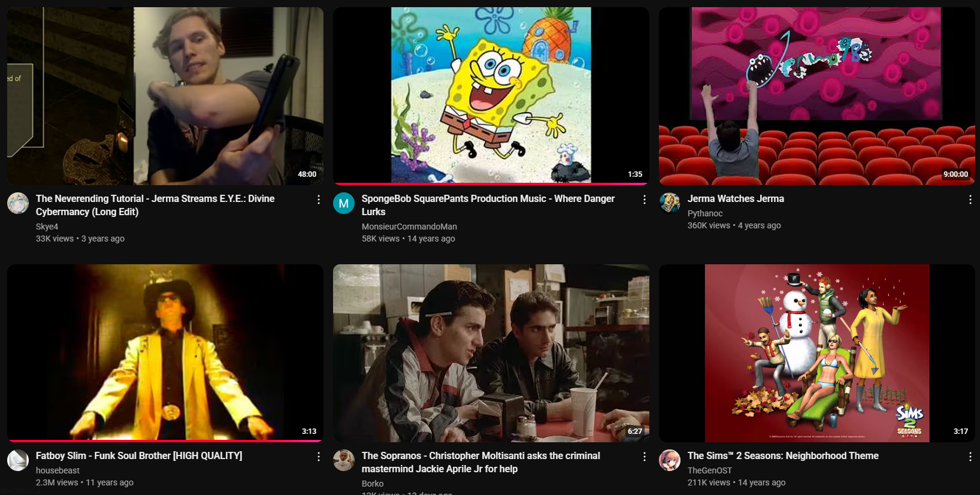Click the 3:17 duration badge
This screenshot has height=495, width=980.
(961, 431)
